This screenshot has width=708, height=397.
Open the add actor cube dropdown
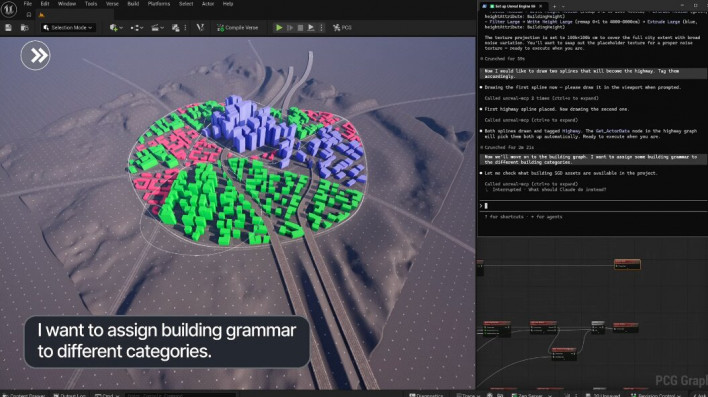point(116,28)
